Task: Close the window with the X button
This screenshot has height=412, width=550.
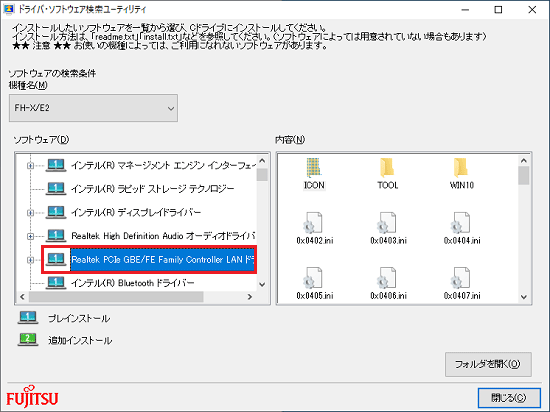Action: point(532,10)
